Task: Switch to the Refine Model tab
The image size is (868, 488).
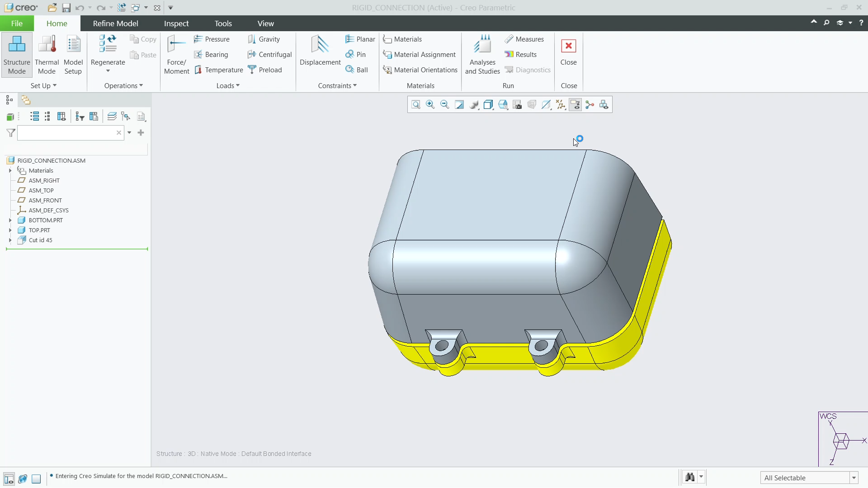Action: (x=115, y=23)
